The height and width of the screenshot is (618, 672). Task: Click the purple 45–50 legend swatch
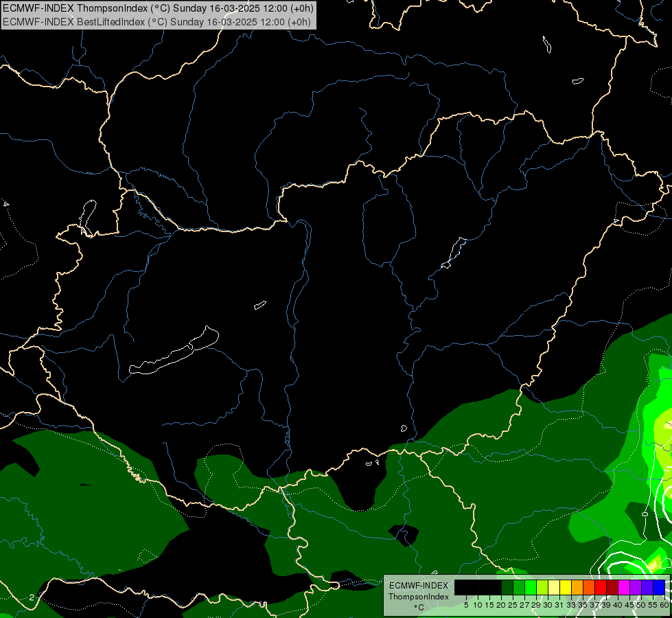pos(636,588)
